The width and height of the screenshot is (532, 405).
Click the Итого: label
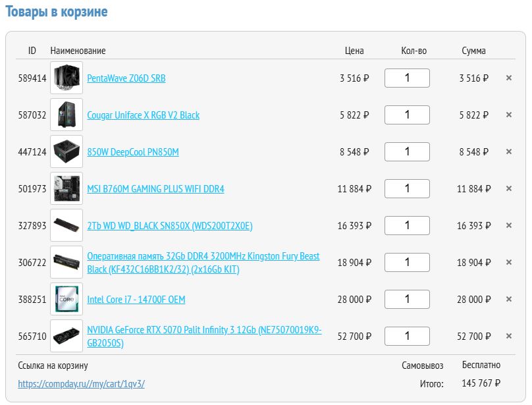pyautogui.click(x=431, y=384)
